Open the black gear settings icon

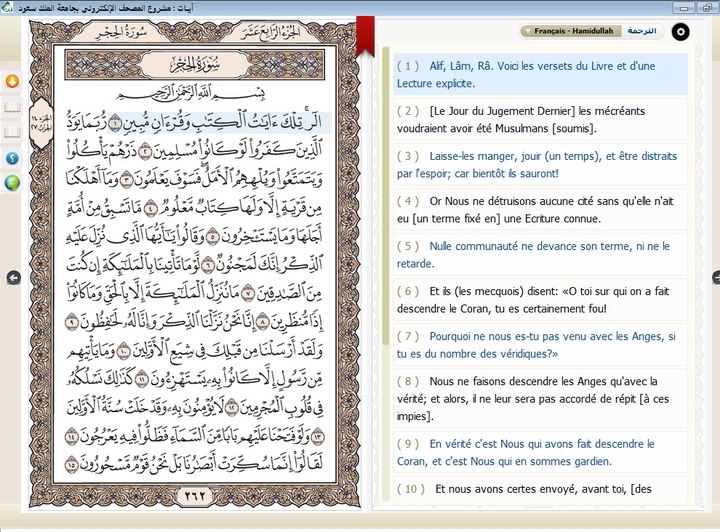[681, 32]
